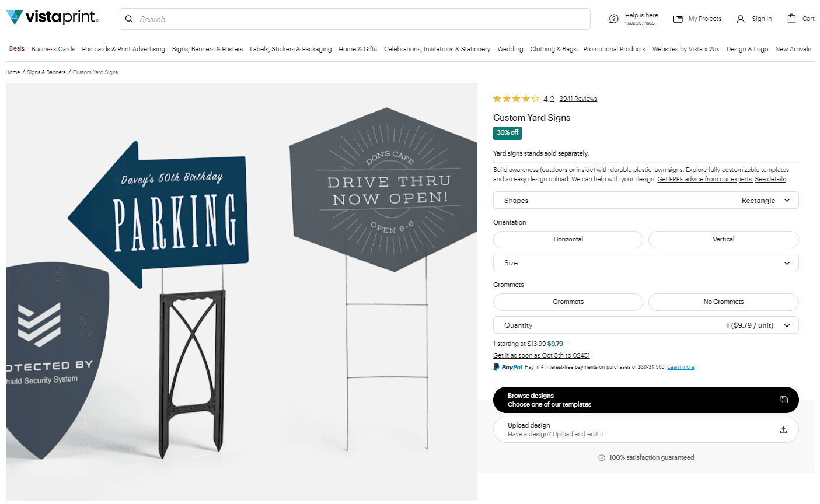The image size is (820, 504).
Task: Click the templates icon on Browse designs
Action: click(x=784, y=400)
